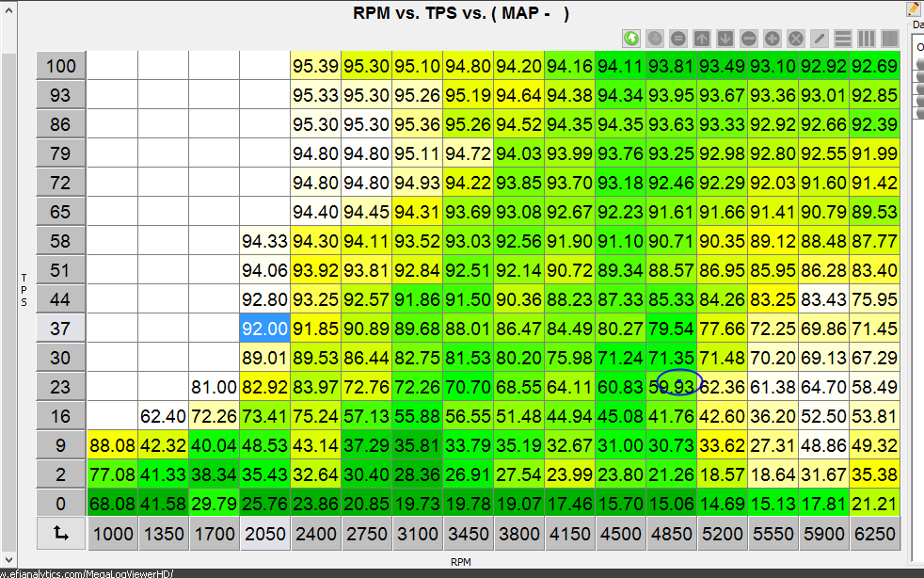The width and height of the screenshot is (924, 578).
Task: Click the horizontal lines row-interpolate icon
Action: [x=843, y=39]
